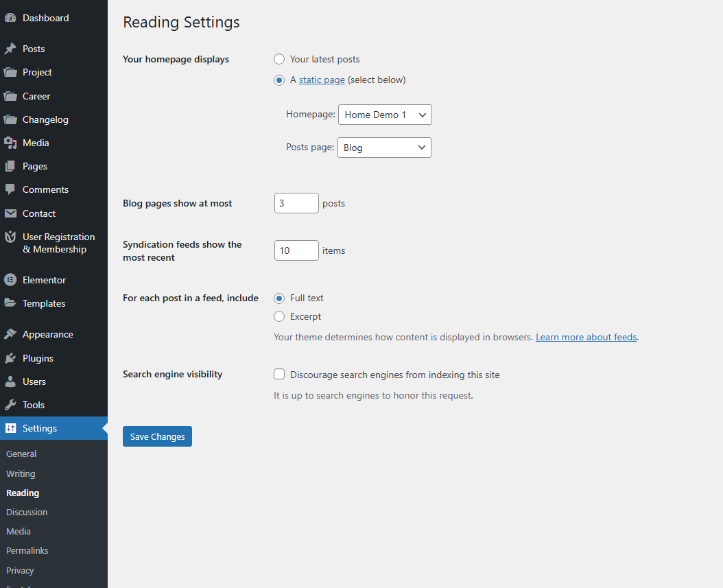
Task: Enable discourage search engines checkbox
Action: coord(279,375)
